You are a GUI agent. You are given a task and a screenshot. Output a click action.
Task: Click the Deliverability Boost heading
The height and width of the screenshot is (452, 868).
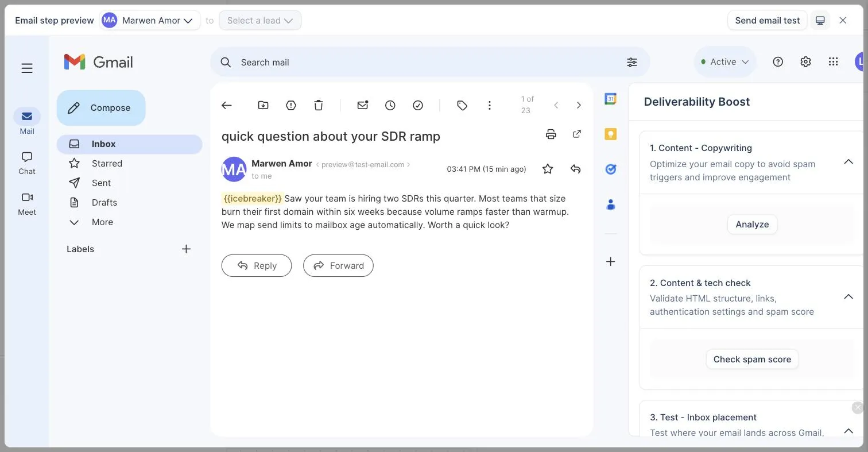pos(697,102)
